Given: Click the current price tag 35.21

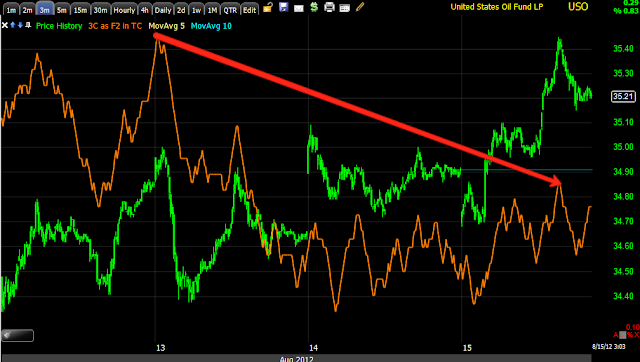Looking at the screenshot, I should (x=623, y=97).
